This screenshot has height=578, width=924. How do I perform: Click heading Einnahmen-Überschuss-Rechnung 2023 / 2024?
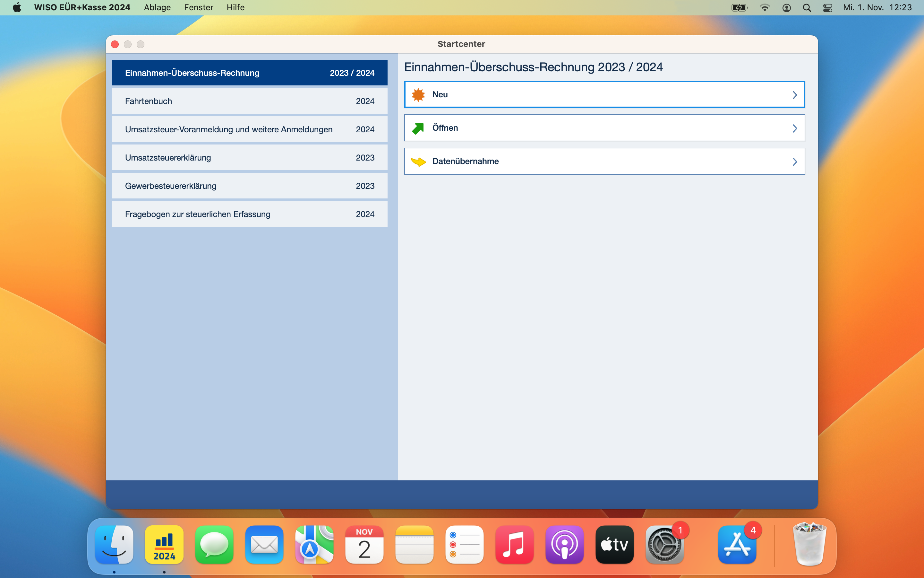[534, 67]
